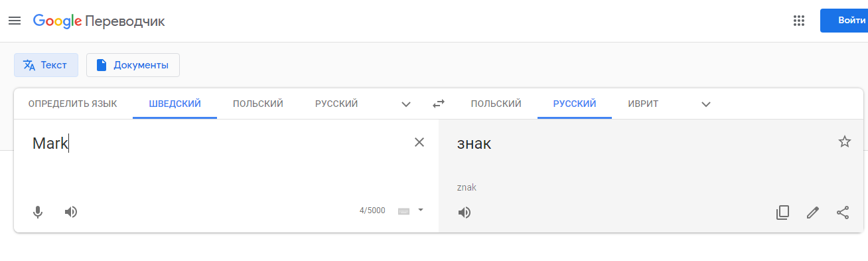Expand more target languages list
This screenshot has width=868, height=261.
(x=706, y=104)
